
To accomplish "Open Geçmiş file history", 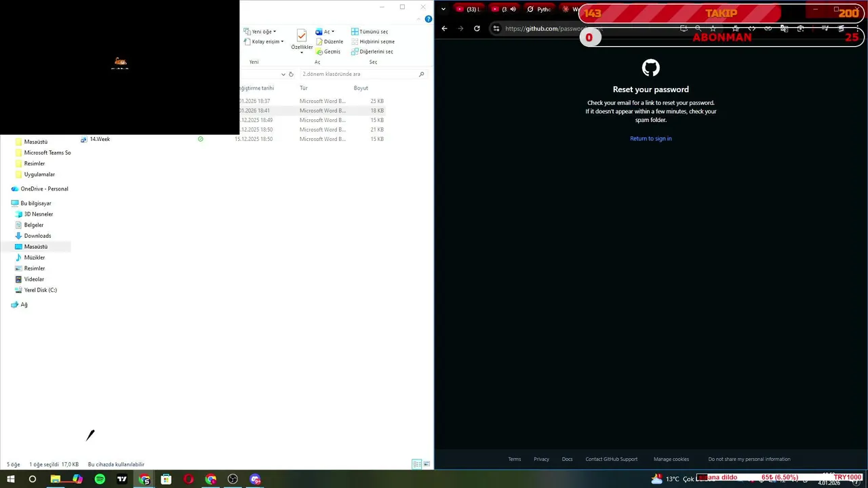I will (328, 52).
